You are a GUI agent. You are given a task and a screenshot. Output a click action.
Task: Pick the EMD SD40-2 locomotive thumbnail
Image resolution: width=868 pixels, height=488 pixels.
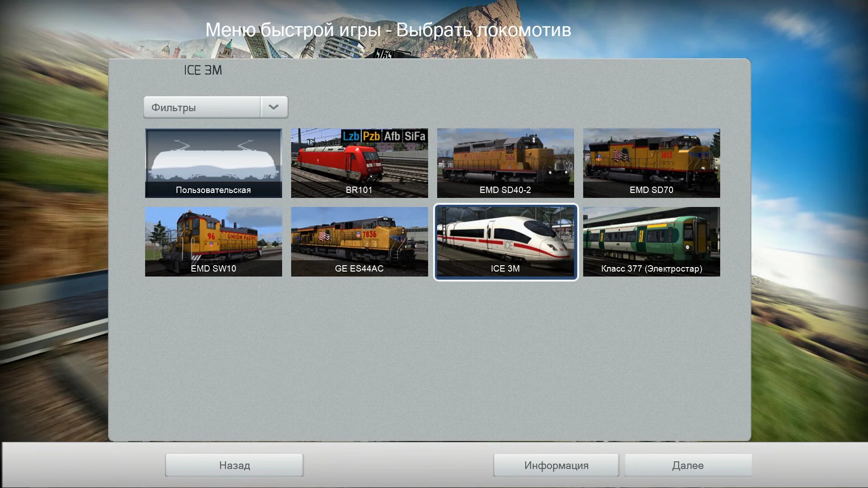coord(505,163)
